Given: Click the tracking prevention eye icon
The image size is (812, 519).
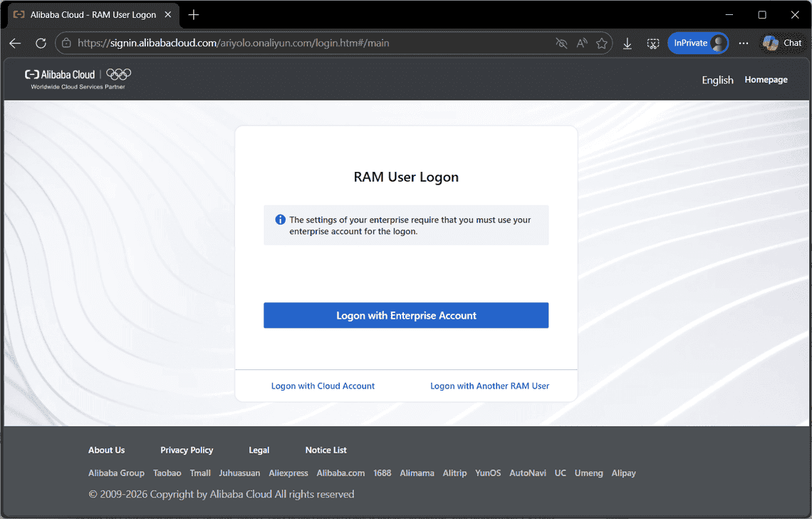Looking at the screenshot, I should pyautogui.click(x=561, y=43).
